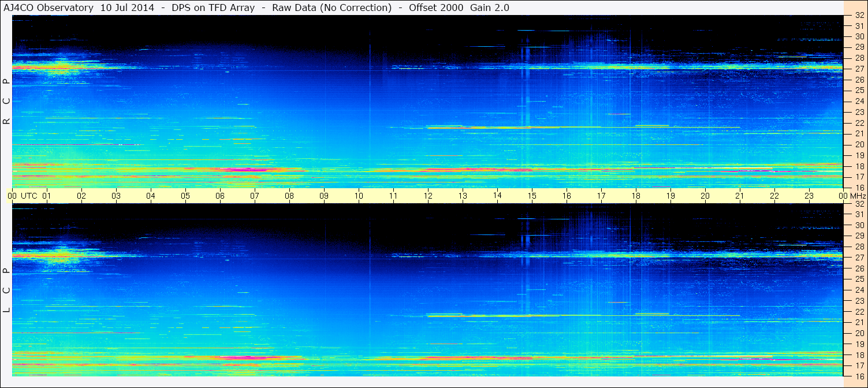Click the 16 MHz tick in the RCP panel
868x388 pixels.
859,188
